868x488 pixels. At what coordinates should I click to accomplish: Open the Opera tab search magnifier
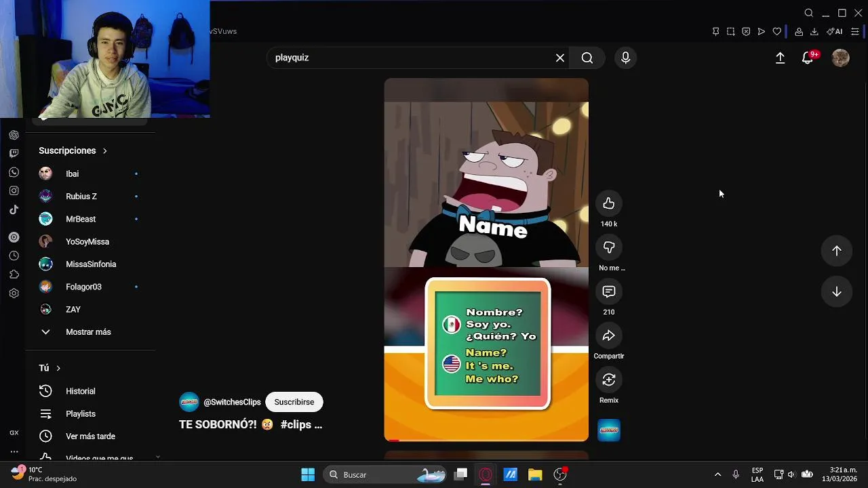click(x=809, y=13)
